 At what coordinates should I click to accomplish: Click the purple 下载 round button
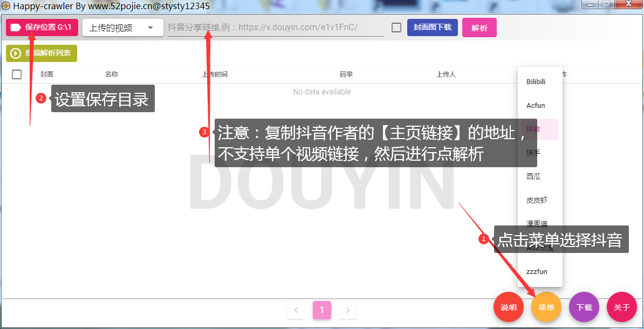click(x=584, y=307)
